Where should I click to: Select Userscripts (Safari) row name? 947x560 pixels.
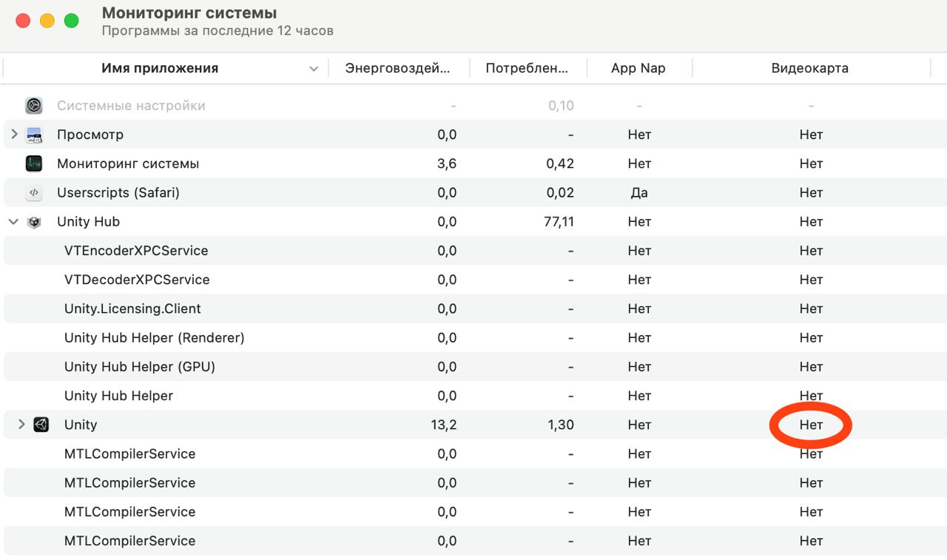click(x=118, y=192)
